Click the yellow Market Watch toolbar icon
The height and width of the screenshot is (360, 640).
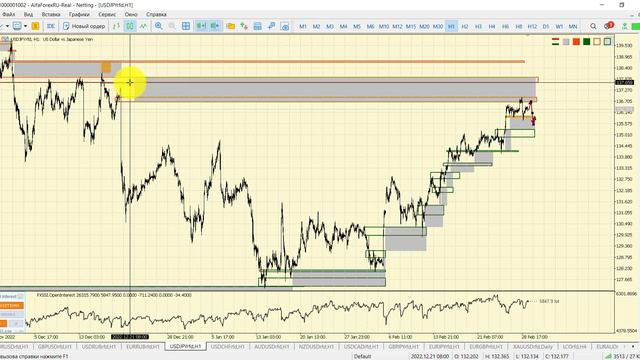tap(36, 26)
